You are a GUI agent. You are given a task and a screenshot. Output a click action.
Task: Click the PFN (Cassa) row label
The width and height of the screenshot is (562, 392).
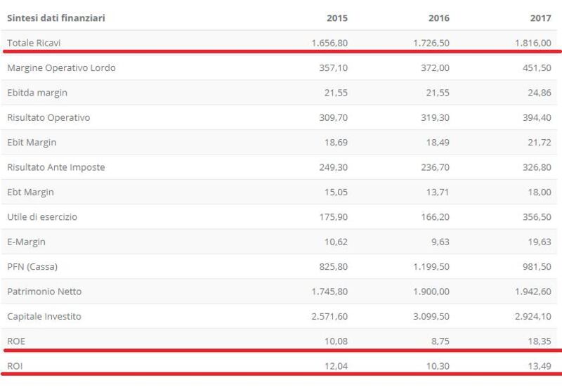pos(32,266)
